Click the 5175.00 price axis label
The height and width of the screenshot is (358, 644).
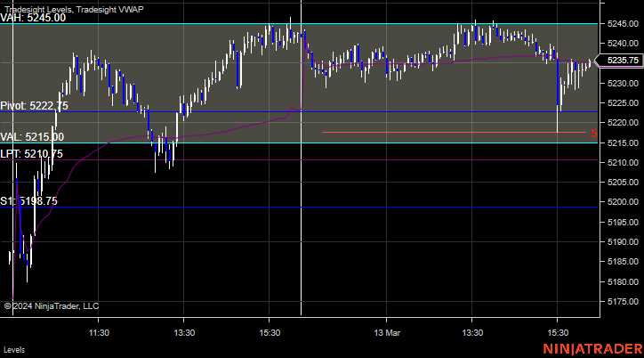pos(623,301)
